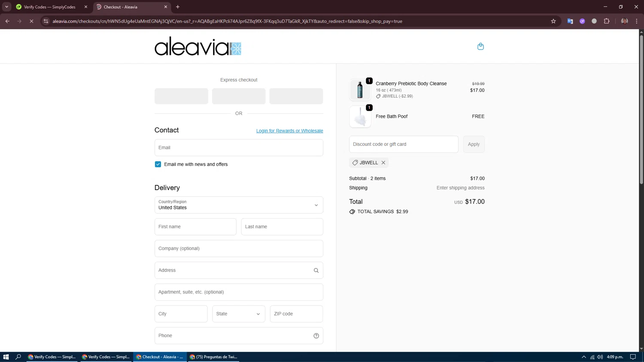
Task: Focus the City field
Action: [x=181, y=314]
